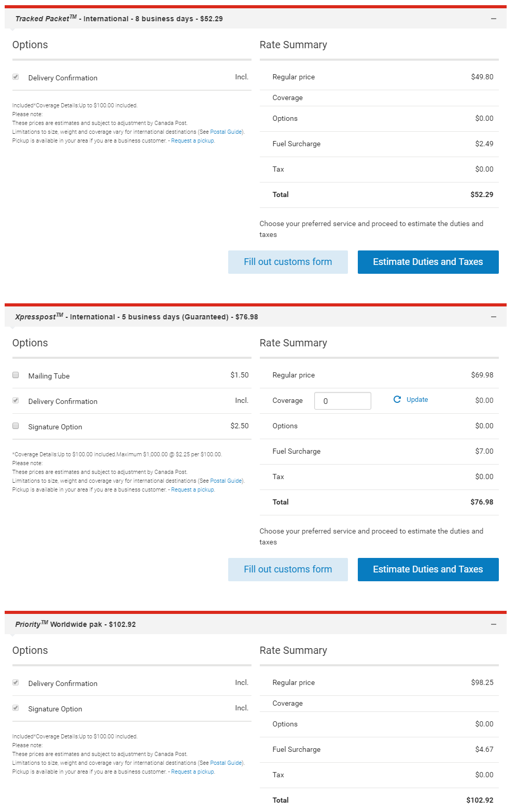The height and width of the screenshot is (812, 517).
Task: Click Estimate Duties and Taxes for Tracked Packet
Action: (428, 262)
